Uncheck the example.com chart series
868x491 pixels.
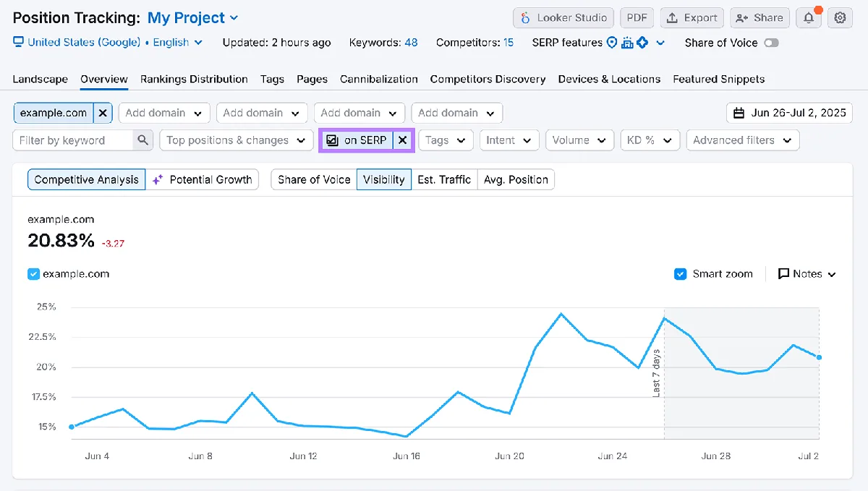pyautogui.click(x=33, y=274)
